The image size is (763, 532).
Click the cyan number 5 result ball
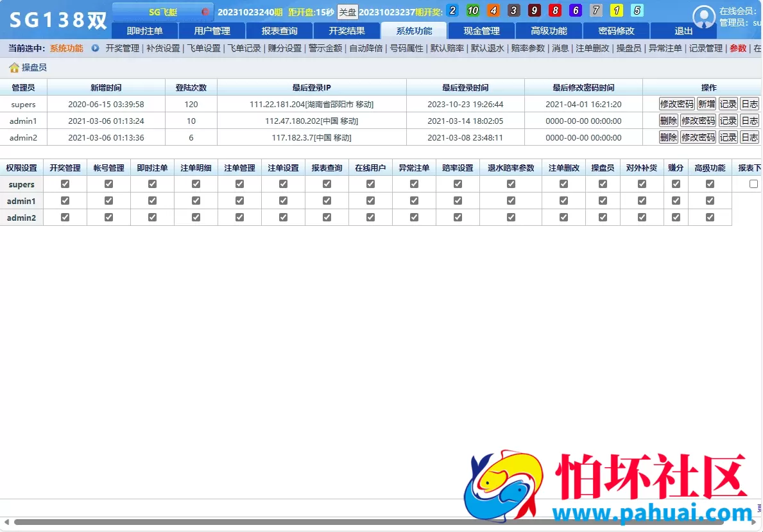pos(637,10)
